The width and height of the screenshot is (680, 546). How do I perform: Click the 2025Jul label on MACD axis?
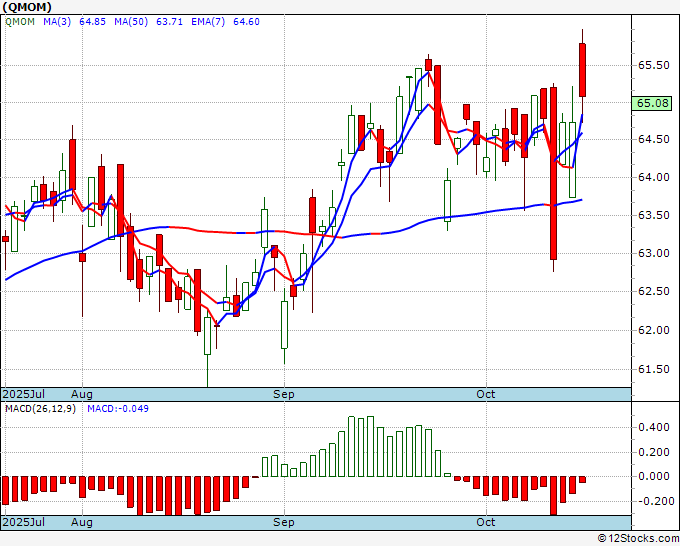[24, 522]
